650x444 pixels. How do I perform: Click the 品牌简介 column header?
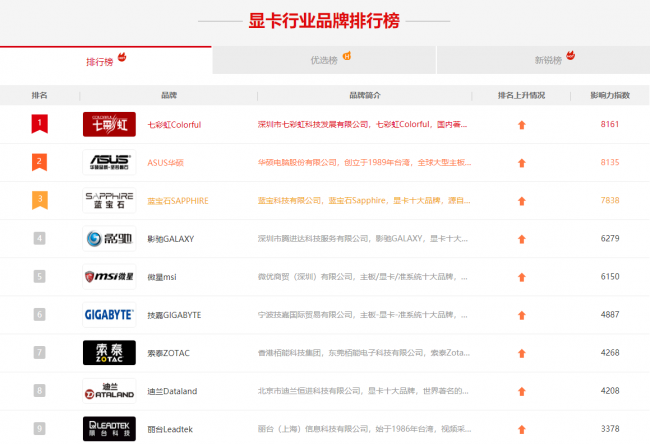[365, 95]
